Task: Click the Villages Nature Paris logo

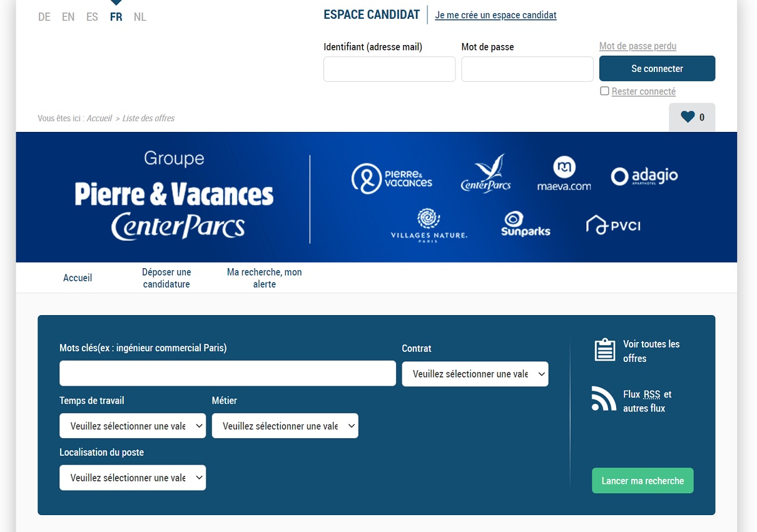Action: 429,225
